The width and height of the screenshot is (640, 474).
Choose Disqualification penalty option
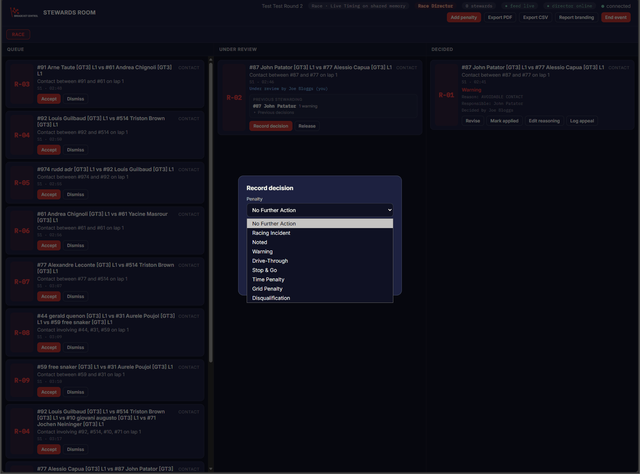point(320,298)
